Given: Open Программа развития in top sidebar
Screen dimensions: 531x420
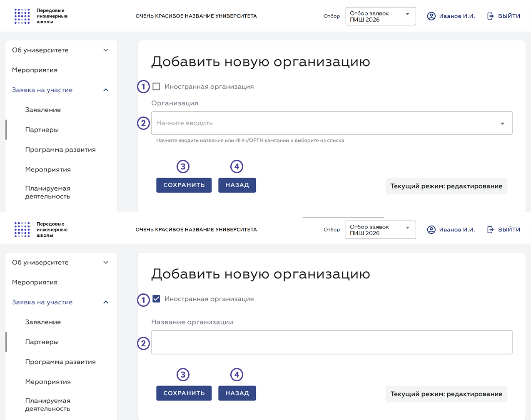Looking at the screenshot, I should pos(60,150).
